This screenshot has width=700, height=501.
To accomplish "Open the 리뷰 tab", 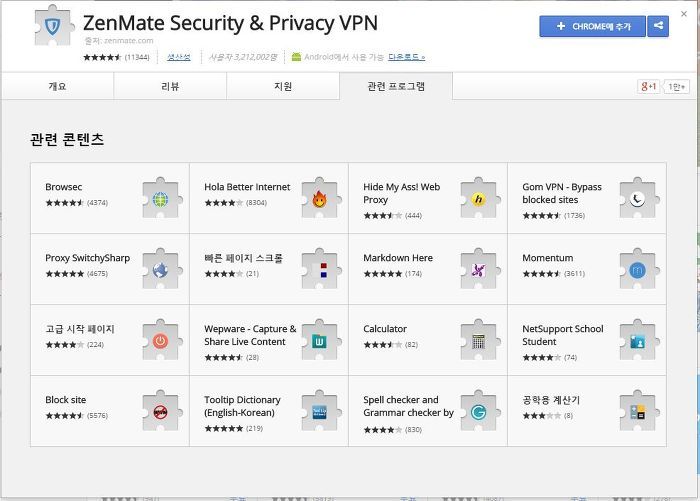I will 170,86.
